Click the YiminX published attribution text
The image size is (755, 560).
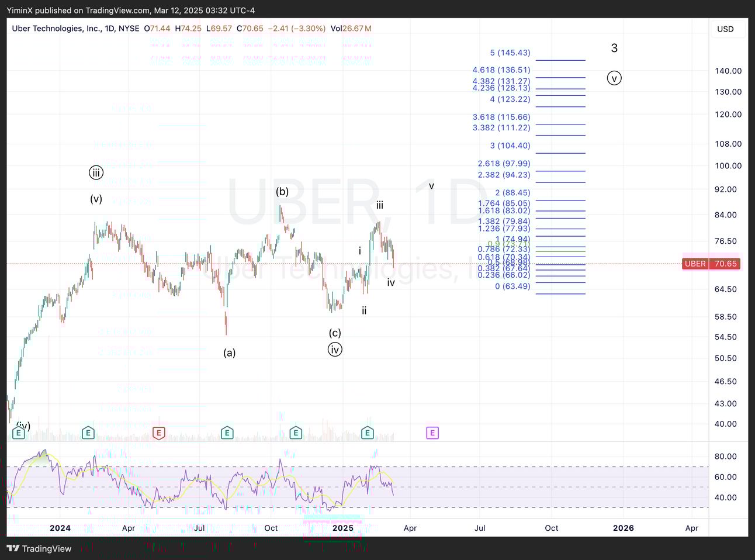tap(130, 11)
